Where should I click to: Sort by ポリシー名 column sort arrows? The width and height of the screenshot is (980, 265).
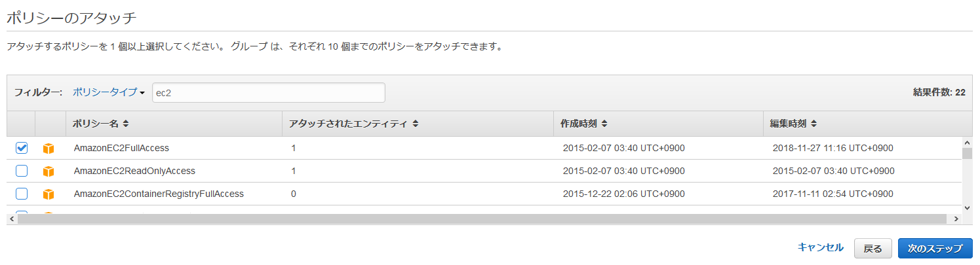[x=126, y=123]
